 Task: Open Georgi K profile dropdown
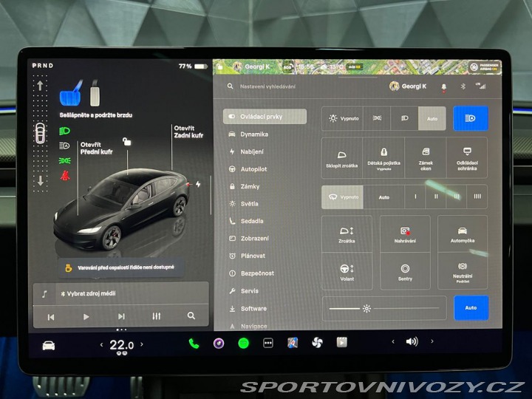click(408, 86)
